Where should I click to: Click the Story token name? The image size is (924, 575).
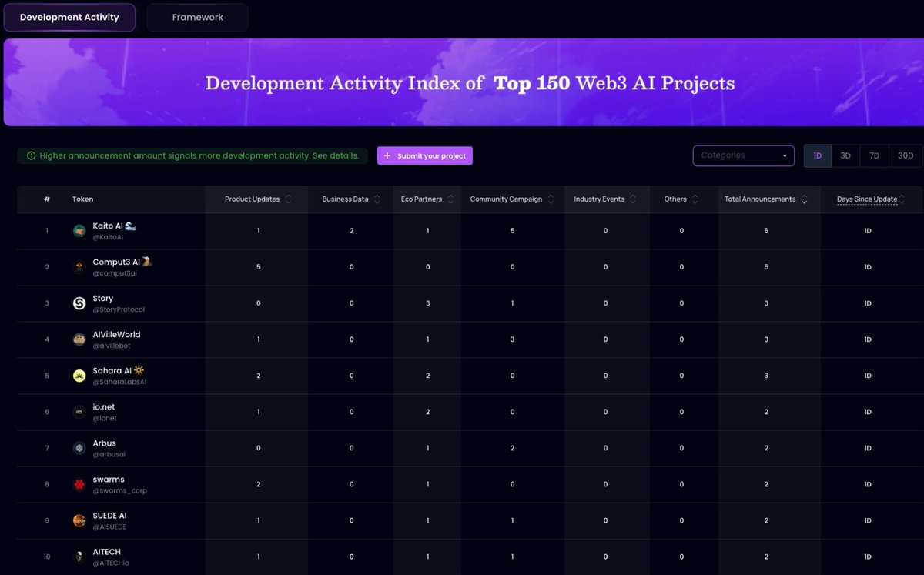[103, 299]
